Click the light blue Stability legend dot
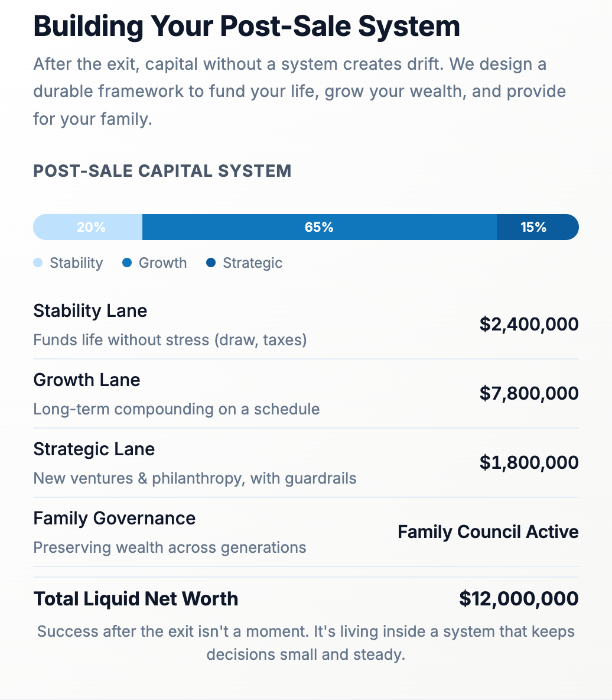This screenshot has width=612, height=700. point(38,262)
